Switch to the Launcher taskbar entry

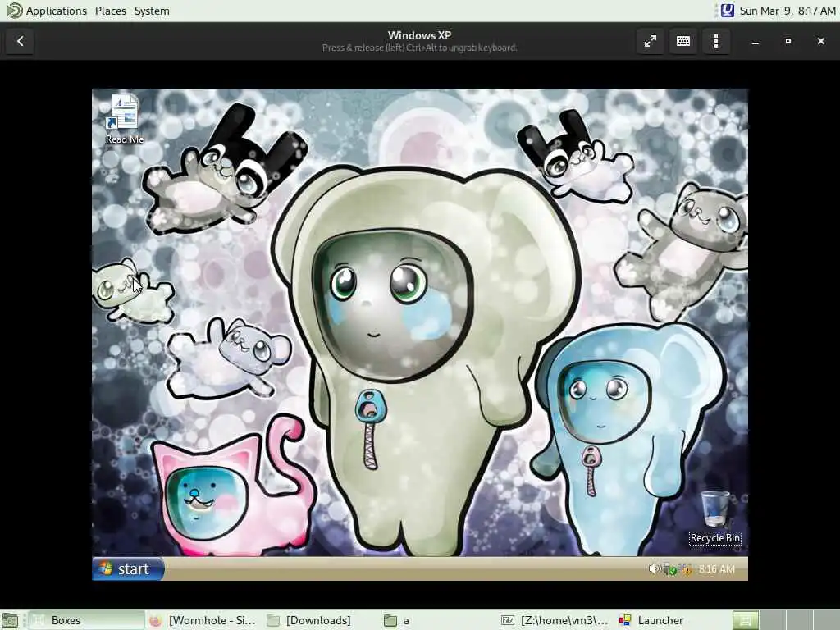point(673,620)
